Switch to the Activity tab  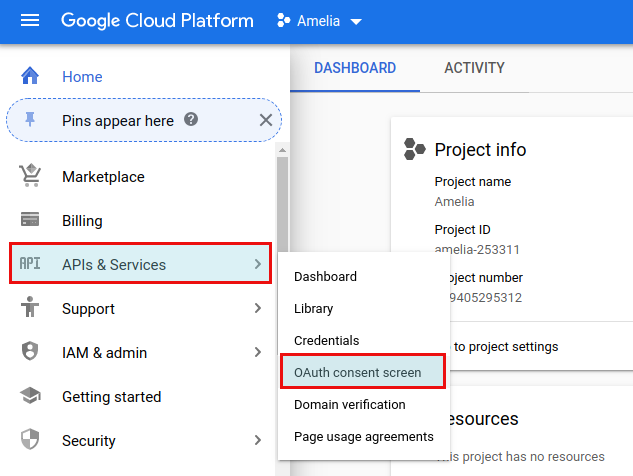[474, 68]
